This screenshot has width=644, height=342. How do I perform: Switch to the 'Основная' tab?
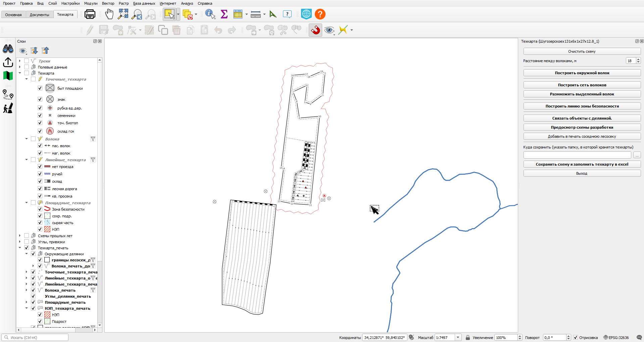13,15
